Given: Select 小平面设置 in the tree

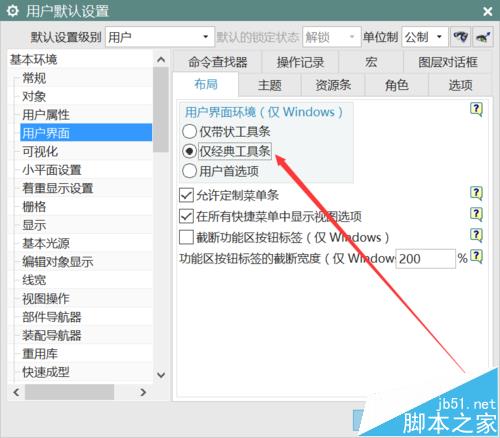Looking at the screenshot, I should point(52,170).
